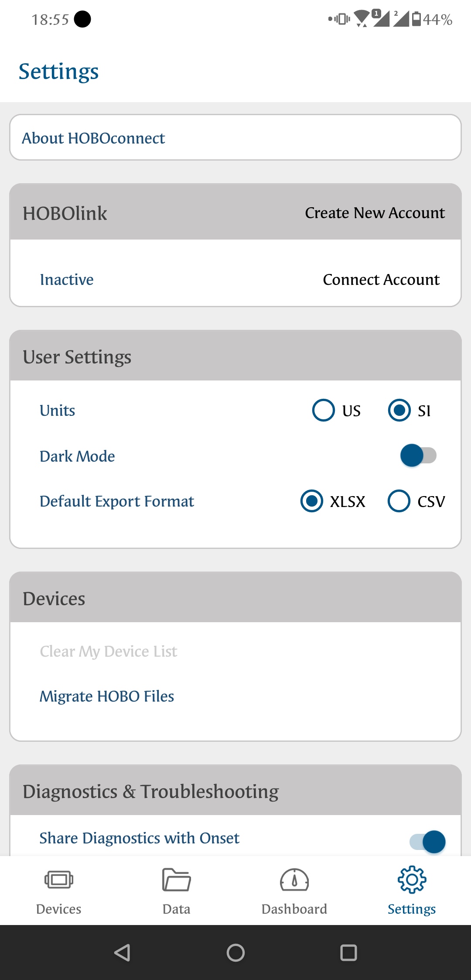471x980 pixels.
Task: Select US units radio button
Action: [324, 410]
